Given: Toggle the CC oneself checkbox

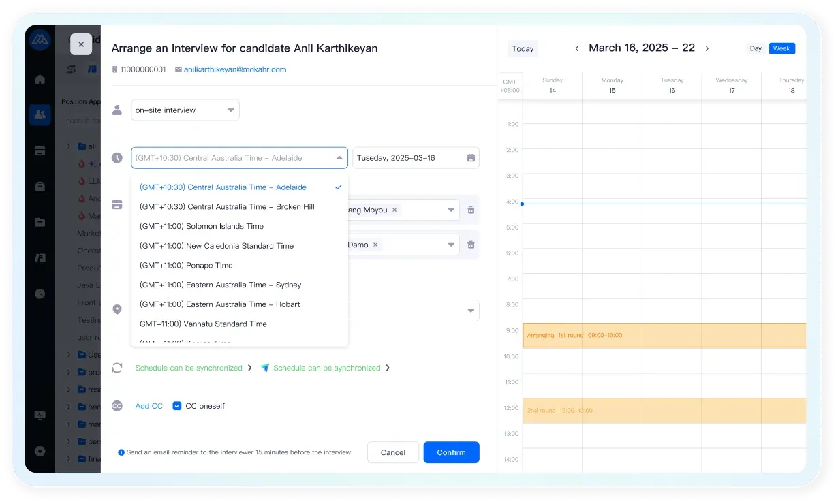Looking at the screenshot, I should 177,406.
